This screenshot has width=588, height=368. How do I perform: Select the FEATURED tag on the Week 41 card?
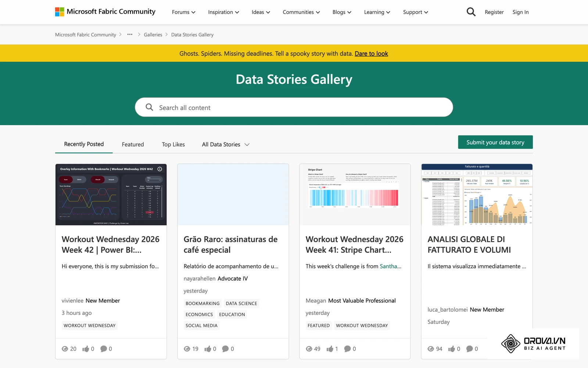click(x=319, y=326)
